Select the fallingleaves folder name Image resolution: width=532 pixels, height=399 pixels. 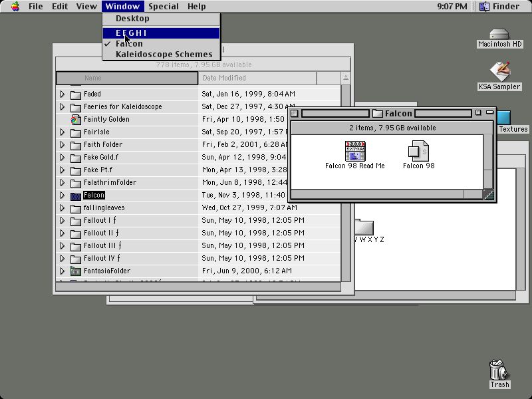[x=104, y=207]
